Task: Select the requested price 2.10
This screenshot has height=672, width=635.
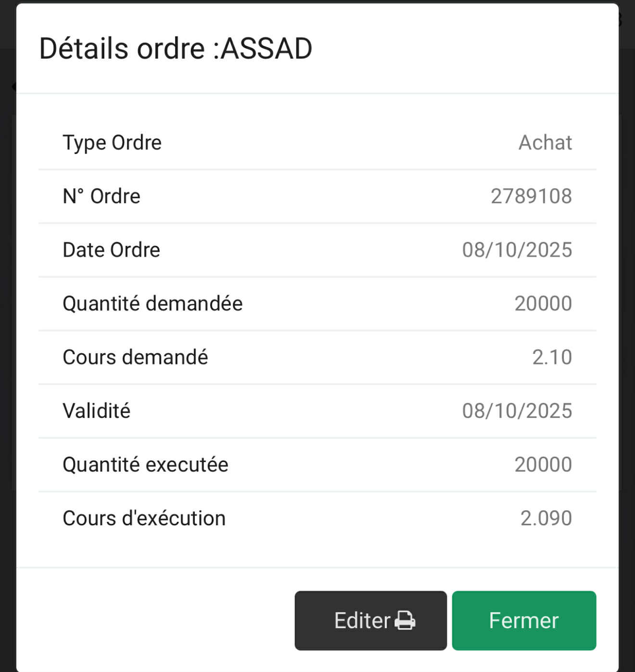Action: pos(552,357)
